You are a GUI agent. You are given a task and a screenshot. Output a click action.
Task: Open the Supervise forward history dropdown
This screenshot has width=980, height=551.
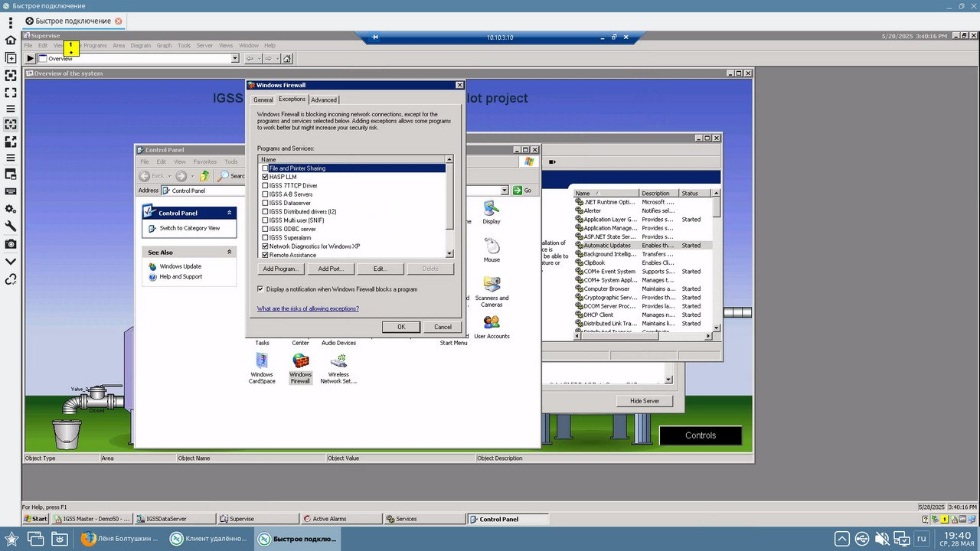point(276,58)
